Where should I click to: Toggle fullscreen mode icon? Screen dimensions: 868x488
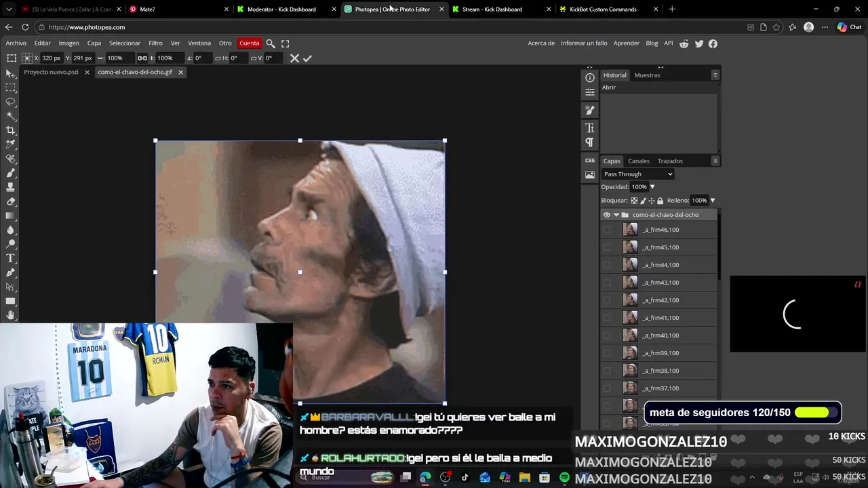click(285, 43)
